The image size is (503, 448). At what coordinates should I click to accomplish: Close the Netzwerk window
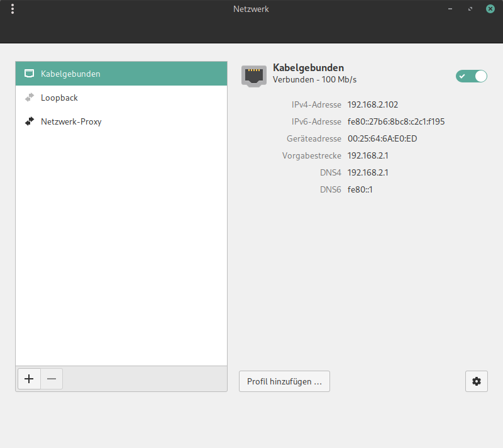coord(490,9)
